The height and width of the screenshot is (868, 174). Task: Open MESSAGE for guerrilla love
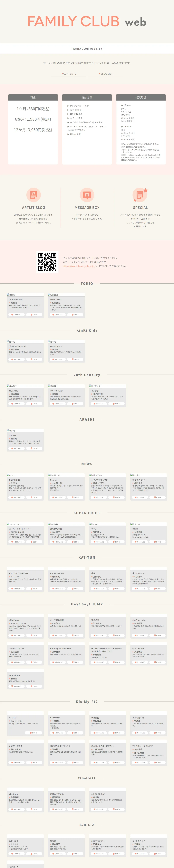click(x=99, y=854)
